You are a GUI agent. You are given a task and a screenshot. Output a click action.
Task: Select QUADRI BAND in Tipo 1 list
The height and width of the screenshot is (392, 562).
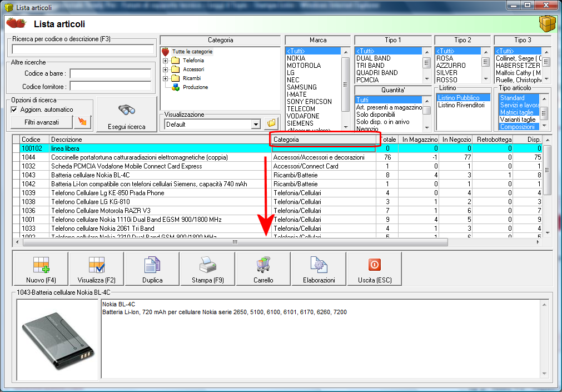tap(389, 73)
